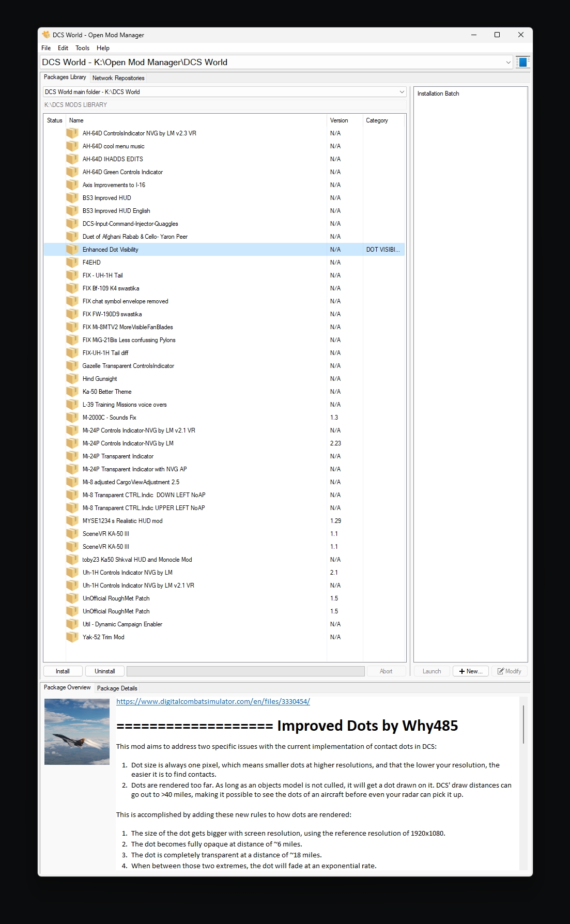Click the package icon of AH-64D IHADDS EDITS
The width and height of the screenshot is (570, 924).
click(x=72, y=159)
